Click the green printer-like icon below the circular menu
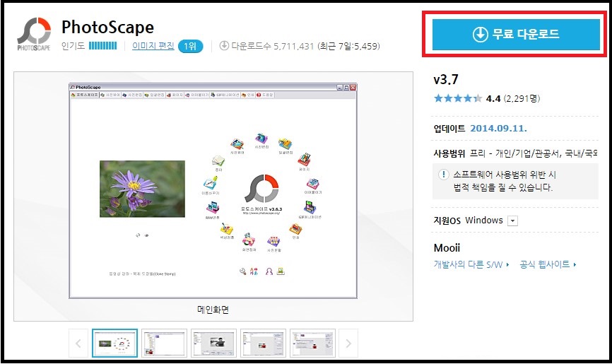The width and height of the screenshot is (612, 364). (281, 271)
